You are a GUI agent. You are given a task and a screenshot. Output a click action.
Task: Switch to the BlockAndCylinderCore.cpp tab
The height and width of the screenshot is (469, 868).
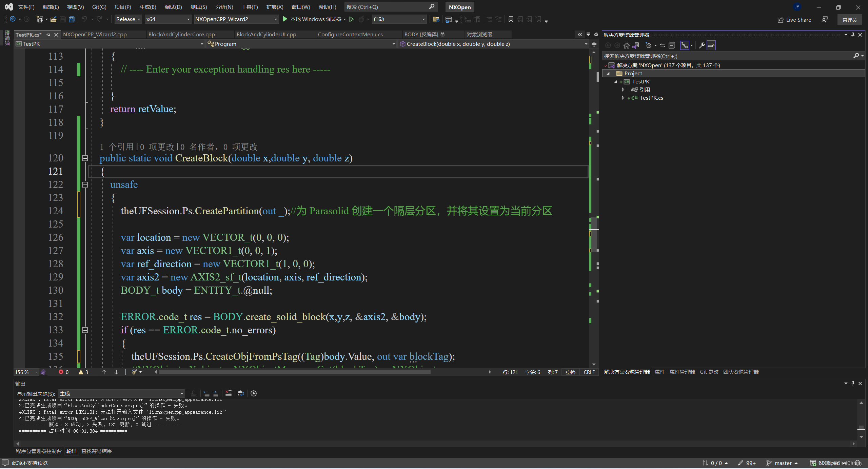pyautogui.click(x=181, y=34)
